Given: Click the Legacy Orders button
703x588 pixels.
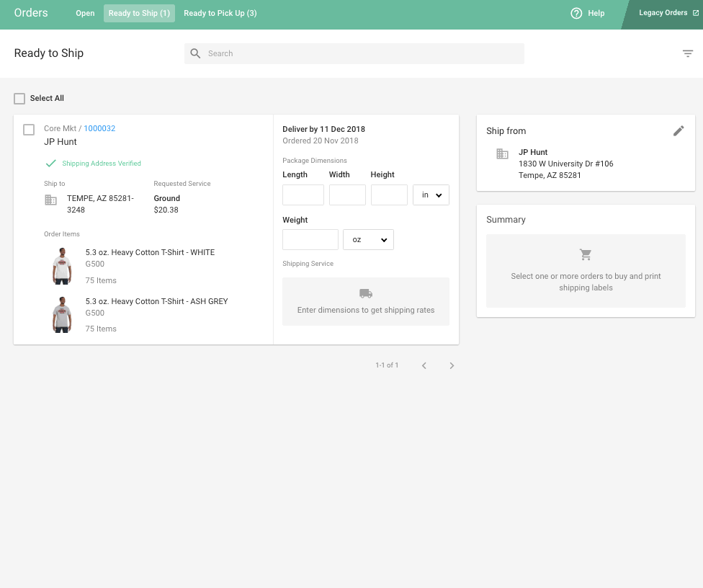Looking at the screenshot, I should (x=663, y=13).
